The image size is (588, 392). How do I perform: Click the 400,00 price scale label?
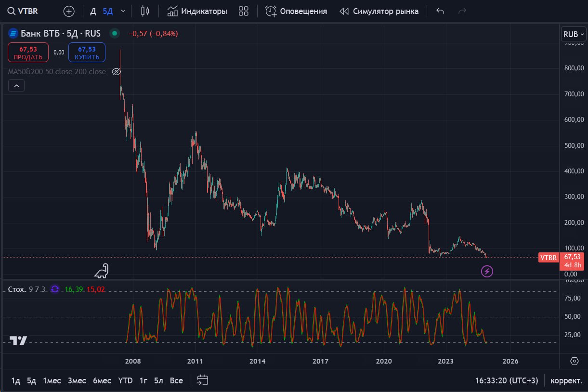[x=574, y=171]
